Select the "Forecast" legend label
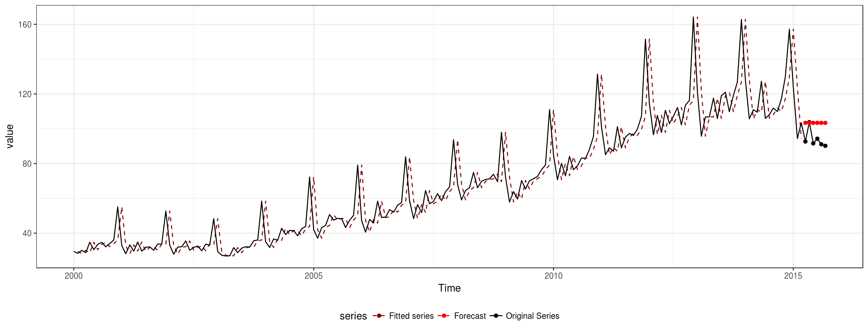 (470, 316)
